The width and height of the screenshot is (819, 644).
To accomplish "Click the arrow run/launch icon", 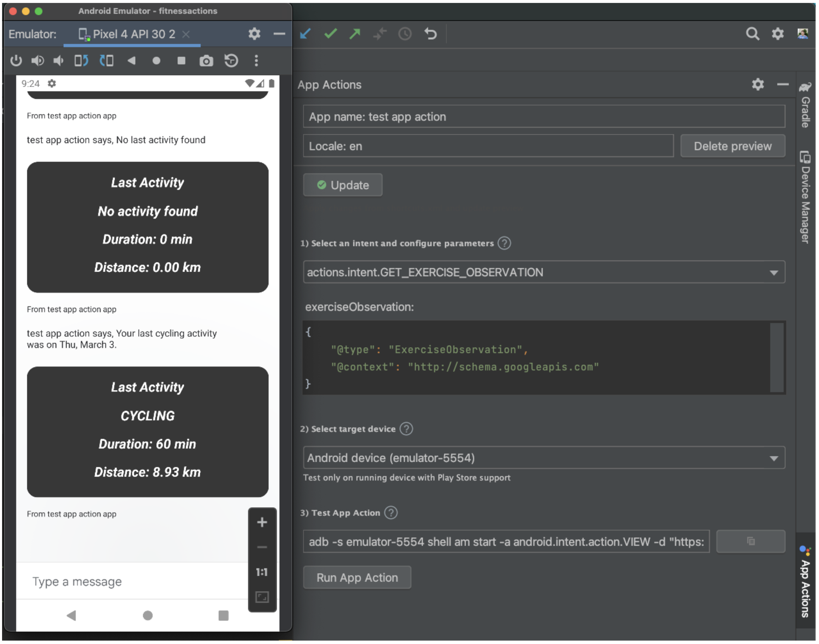I will [357, 33].
